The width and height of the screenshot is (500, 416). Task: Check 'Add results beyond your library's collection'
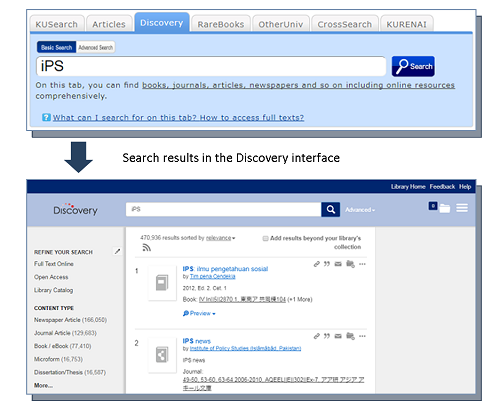tap(265, 238)
